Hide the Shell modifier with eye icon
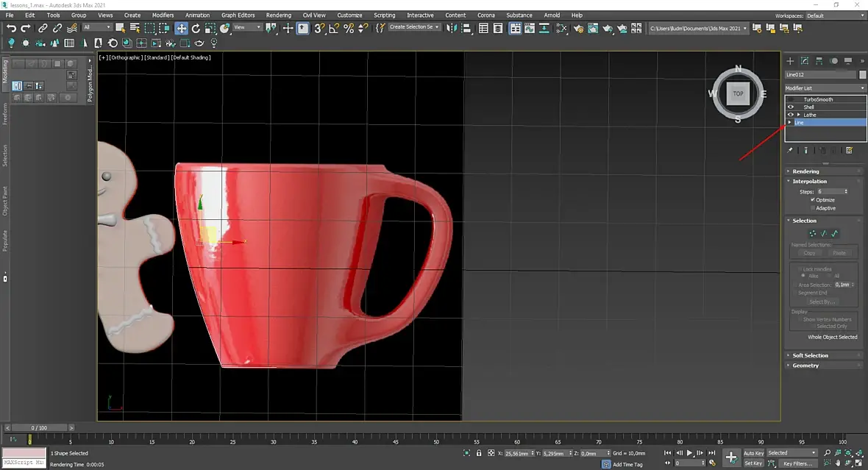 pos(791,107)
